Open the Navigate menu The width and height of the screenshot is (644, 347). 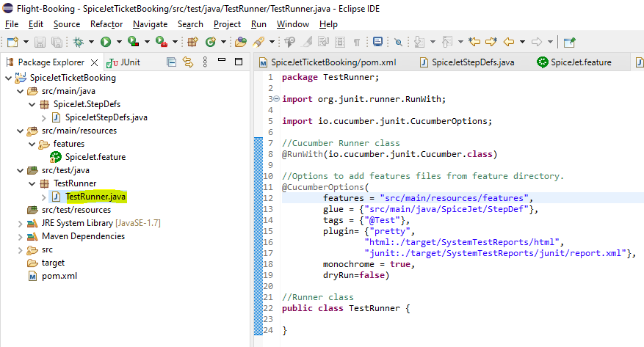150,24
